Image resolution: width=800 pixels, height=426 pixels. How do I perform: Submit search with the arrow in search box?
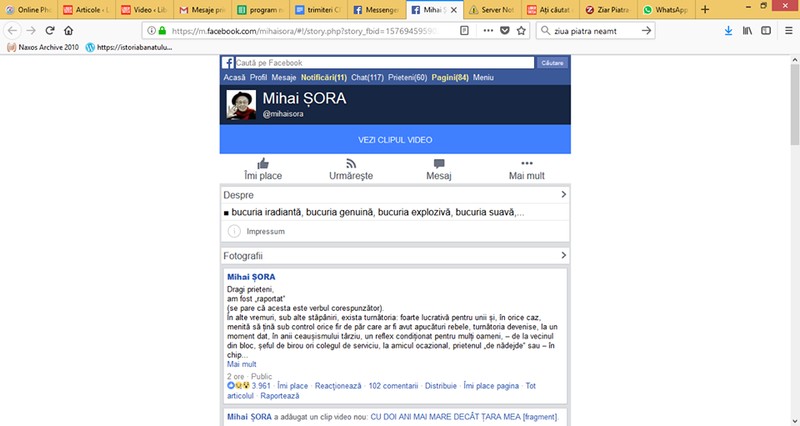point(646,31)
